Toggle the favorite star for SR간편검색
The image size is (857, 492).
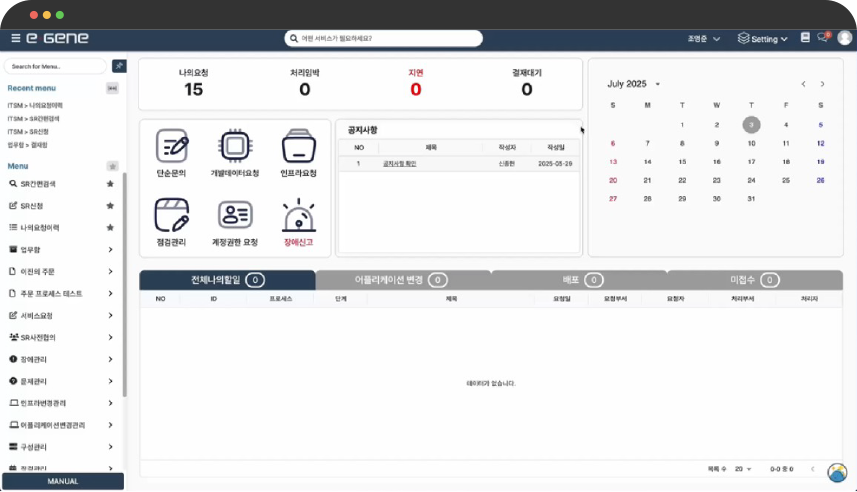click(110, 184)
